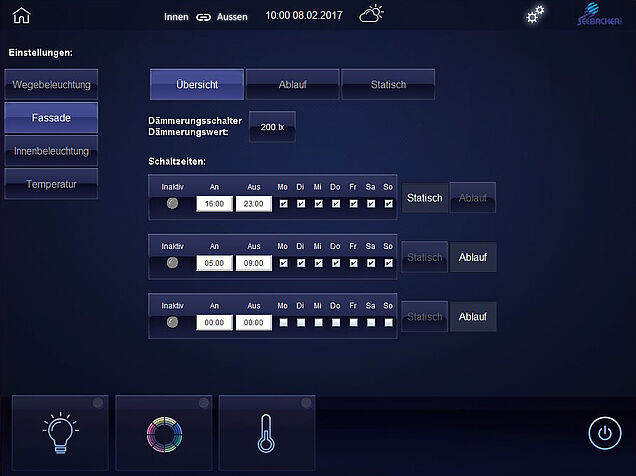Screen dimensions: 636x476
Task: Click the Seebacher logo
Action: click(x=602, y=16)
